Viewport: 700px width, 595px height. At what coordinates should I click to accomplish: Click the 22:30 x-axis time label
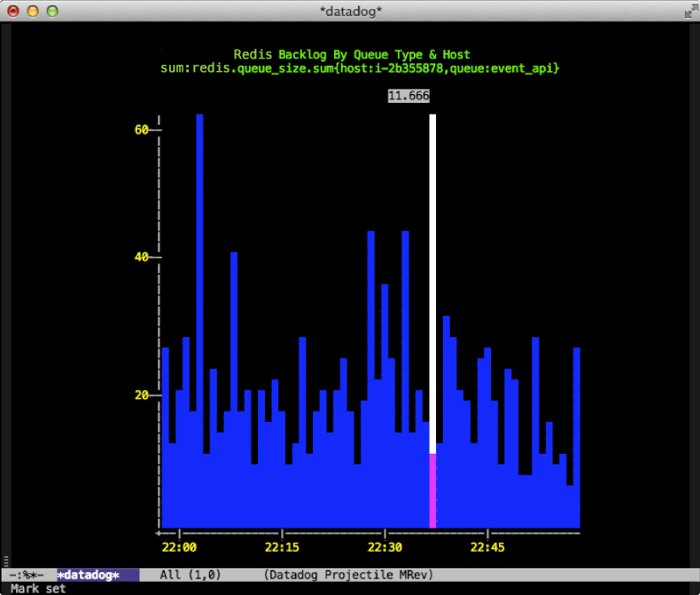(385, 547)
